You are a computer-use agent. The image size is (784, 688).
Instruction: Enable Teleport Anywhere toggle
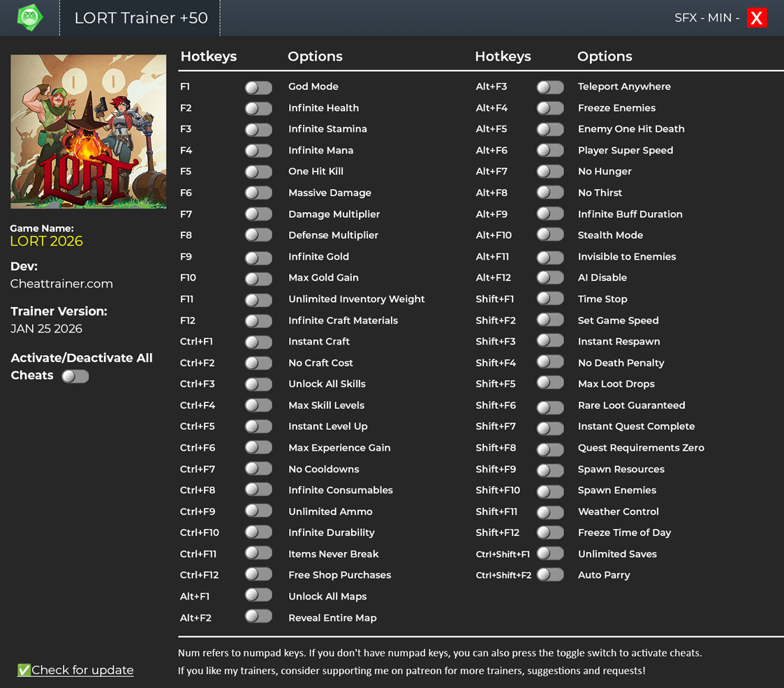pos(550,87)
